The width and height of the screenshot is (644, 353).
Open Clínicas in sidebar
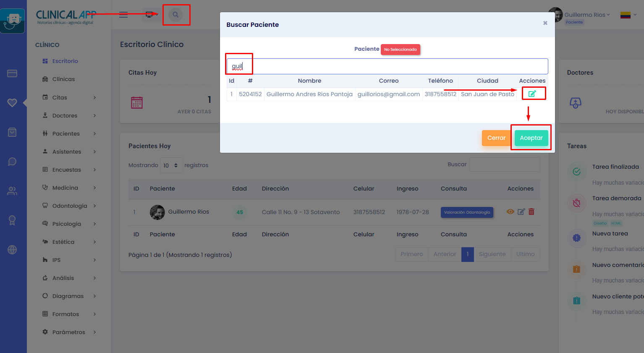(63, 79)
